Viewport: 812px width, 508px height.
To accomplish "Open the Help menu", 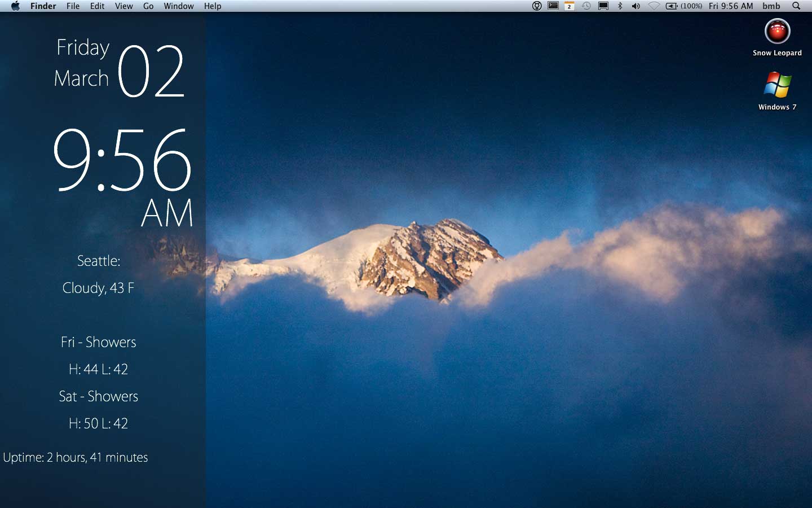I will pyautogui.click(x=213, y=6).
